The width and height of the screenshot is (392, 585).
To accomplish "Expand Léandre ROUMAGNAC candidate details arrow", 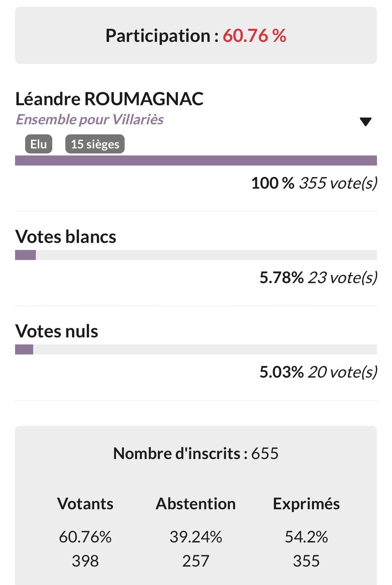I will pos(366,122).
